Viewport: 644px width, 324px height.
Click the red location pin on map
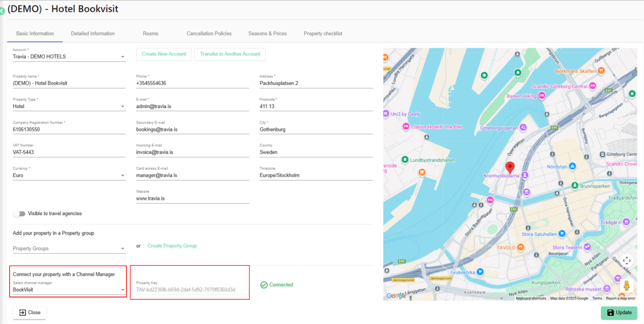coord(510,167)
